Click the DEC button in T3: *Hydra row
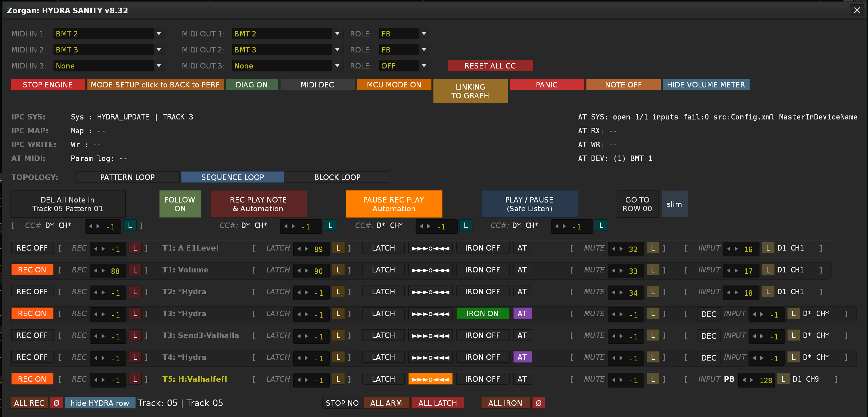Viewport: 868px width, 417px height. coord(709,314)
